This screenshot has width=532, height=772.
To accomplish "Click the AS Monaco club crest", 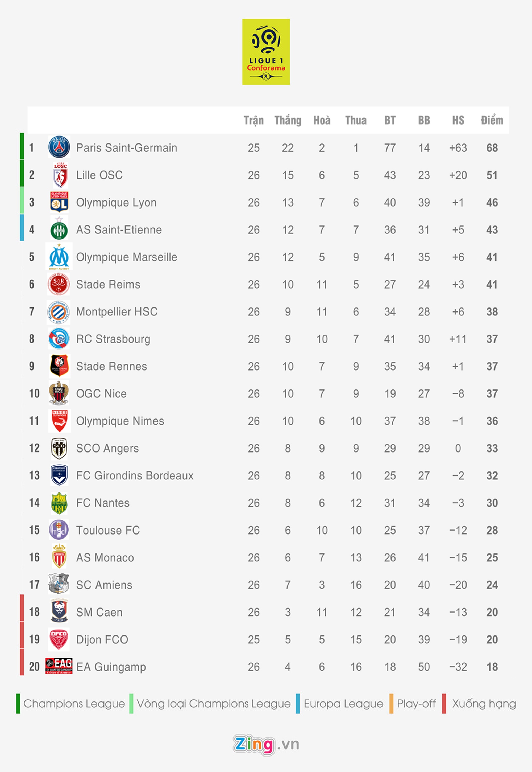I will (59, 557).
